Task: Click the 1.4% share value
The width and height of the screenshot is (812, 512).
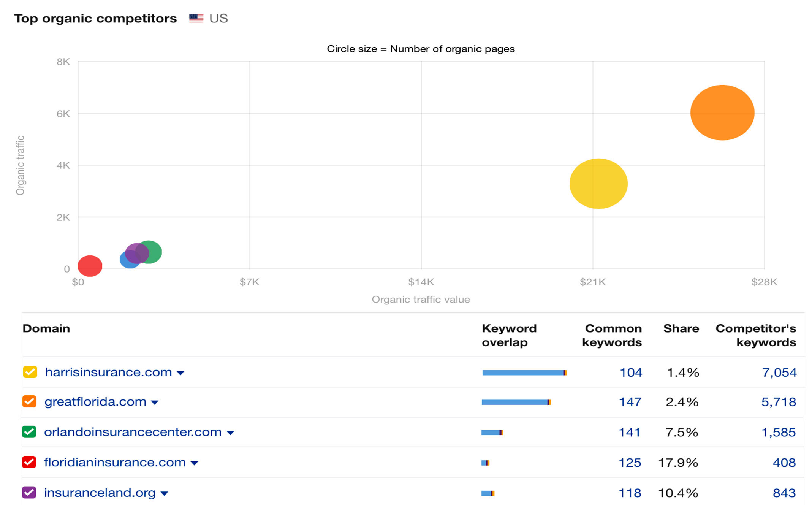Action: pos(683,372)
